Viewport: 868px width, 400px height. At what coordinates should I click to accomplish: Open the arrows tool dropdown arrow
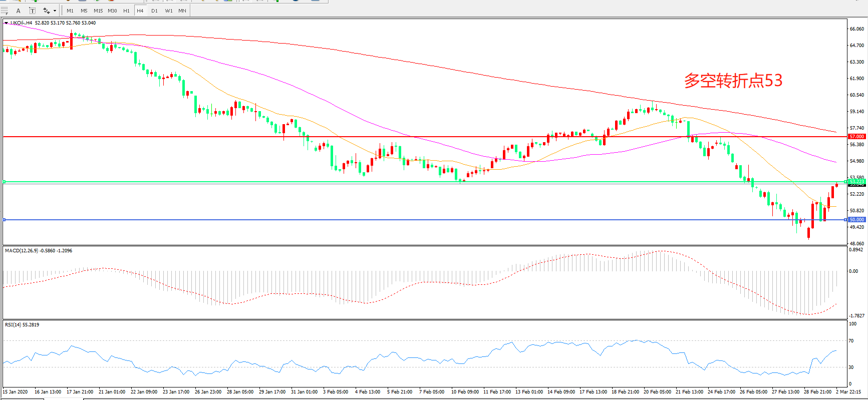pos(55,11)
